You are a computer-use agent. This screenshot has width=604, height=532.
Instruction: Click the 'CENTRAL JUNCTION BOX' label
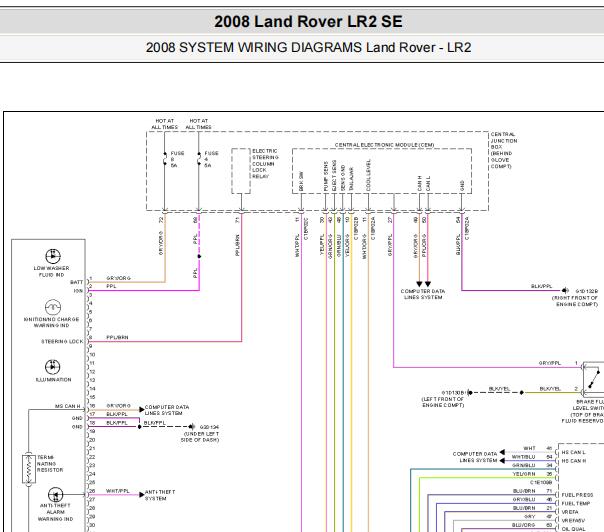503,141
